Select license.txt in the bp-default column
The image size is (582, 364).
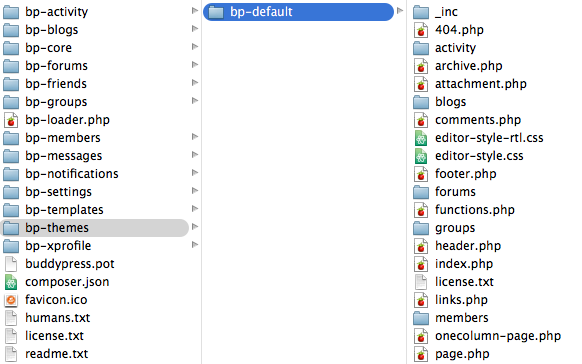464,282
